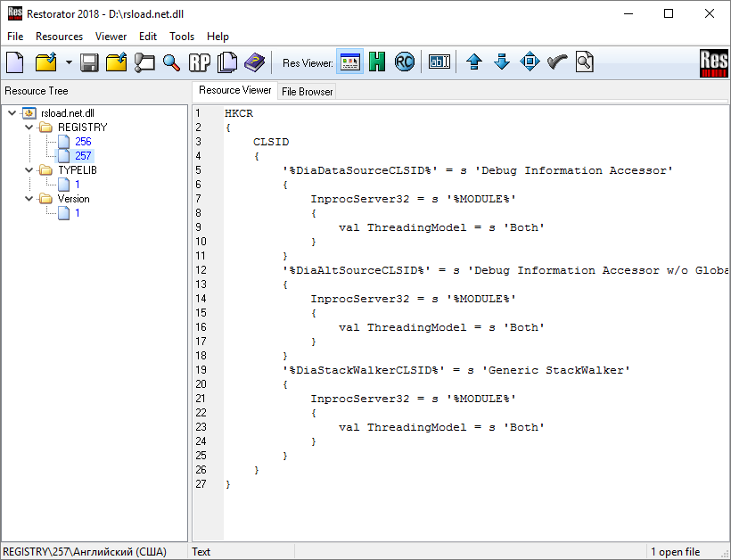The width and height of the screenshot is (731, 560).
Task: Open the magnifier search tool
Action: [171, 62]
